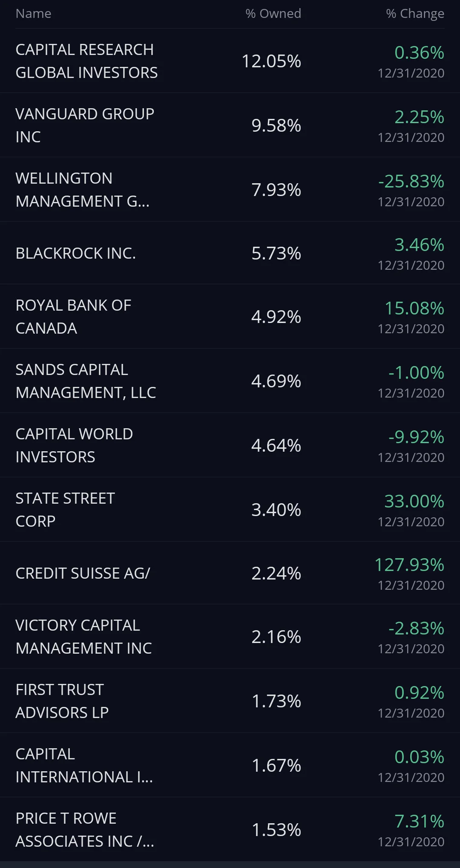
Task: Click the 33.00% change for State Street
Action: (414, 501)
